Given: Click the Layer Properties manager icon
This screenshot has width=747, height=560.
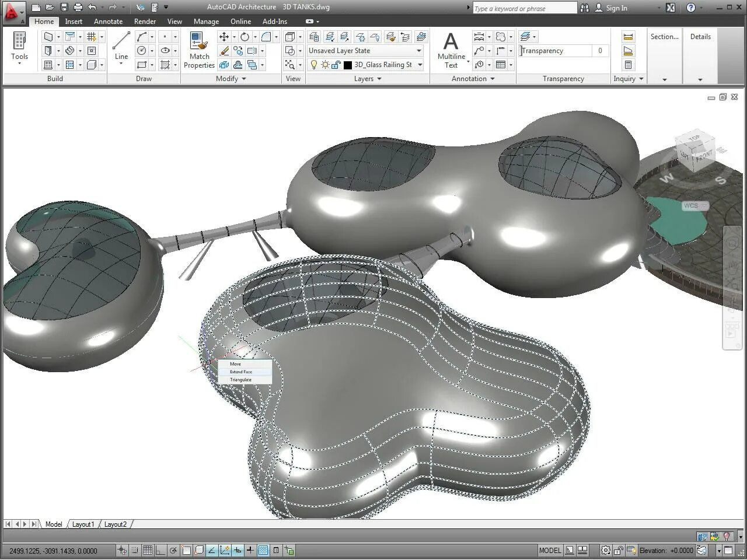Looking at the screenshot, I should [314, 37].
